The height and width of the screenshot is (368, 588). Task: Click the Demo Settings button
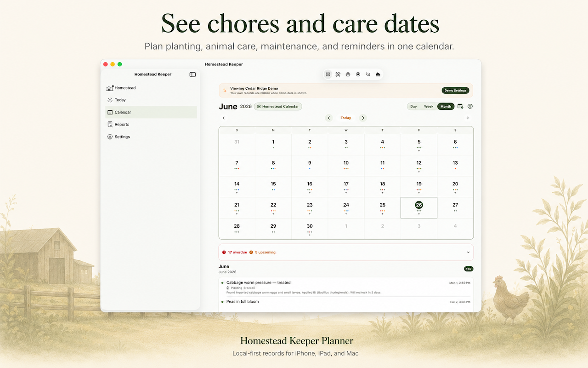pyautogui.click(x=455, y=91)
